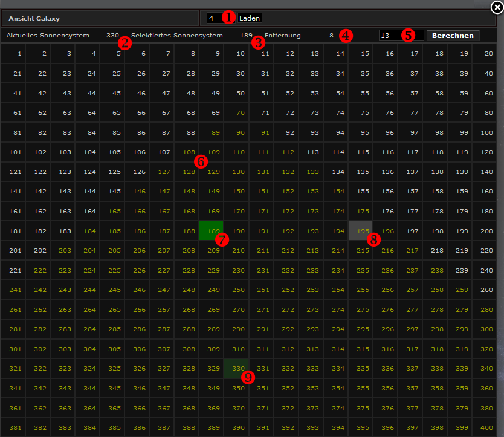The image size is (504, 437).
Task: Select solar system 195 highlighted gray
Action: 360,230
